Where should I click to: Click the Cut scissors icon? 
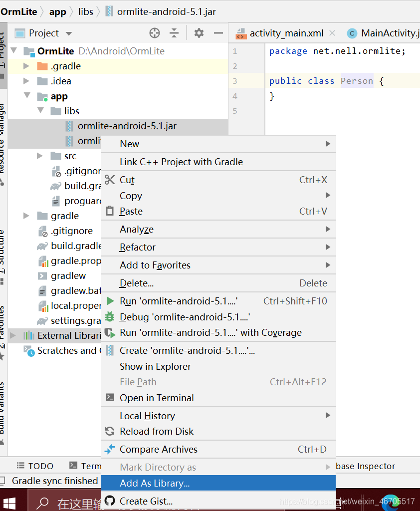pyautogui.click(x=110, y=180)
